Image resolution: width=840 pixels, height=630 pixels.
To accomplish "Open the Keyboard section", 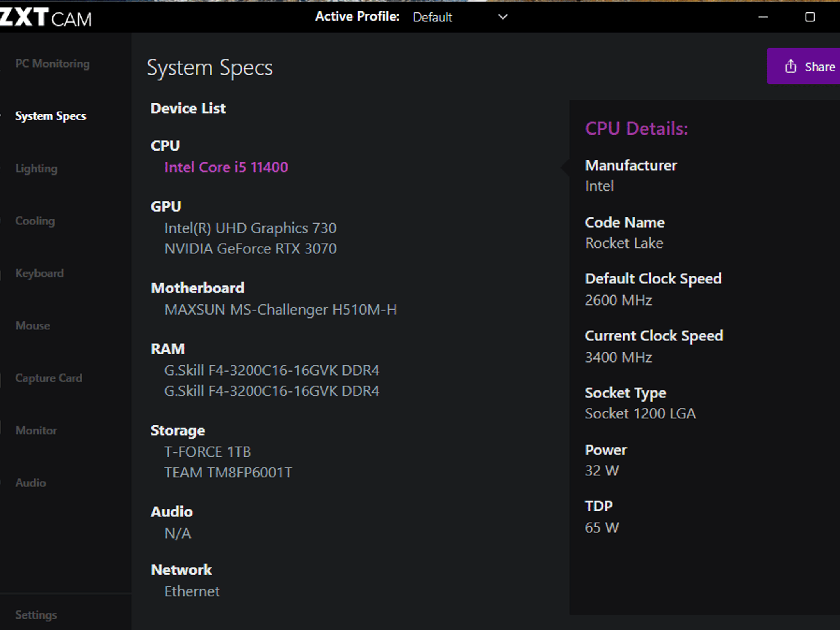I will [x=39, y=273].
